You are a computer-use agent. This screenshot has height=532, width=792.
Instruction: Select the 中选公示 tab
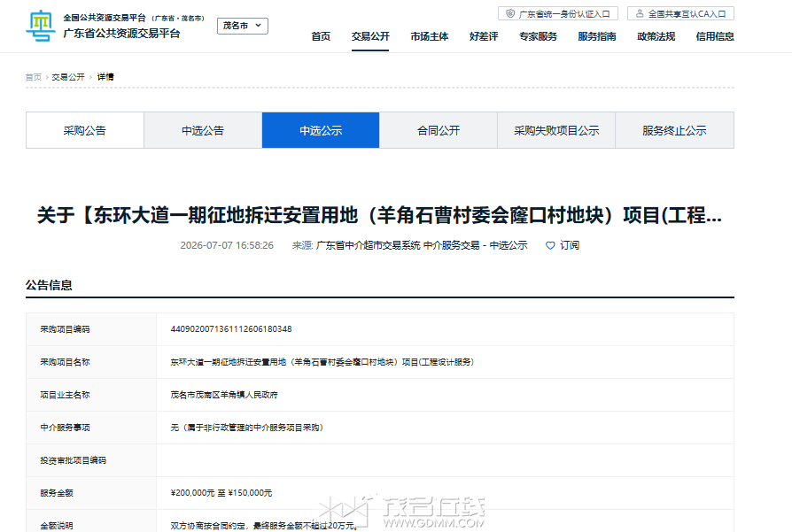tap(321, 130)
